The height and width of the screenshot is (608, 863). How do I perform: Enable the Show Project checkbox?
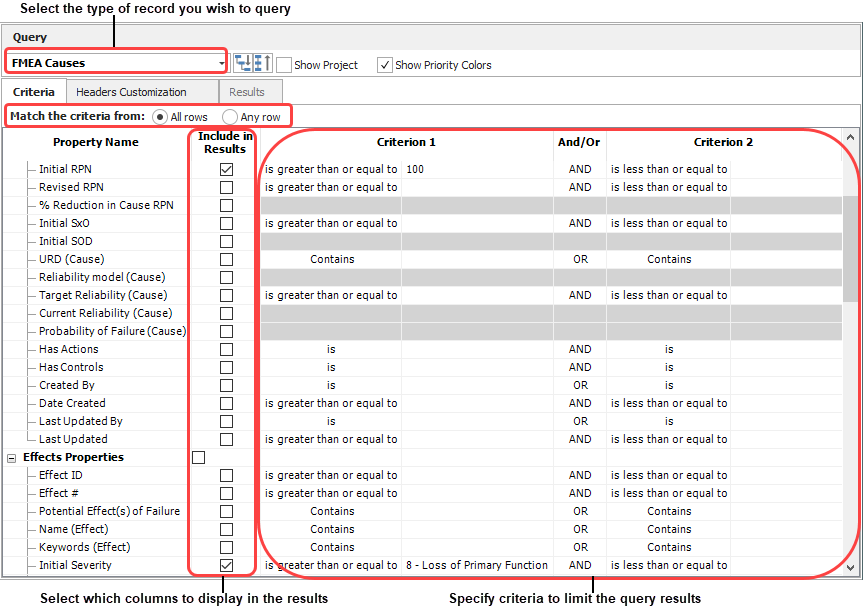pos(284,65)
